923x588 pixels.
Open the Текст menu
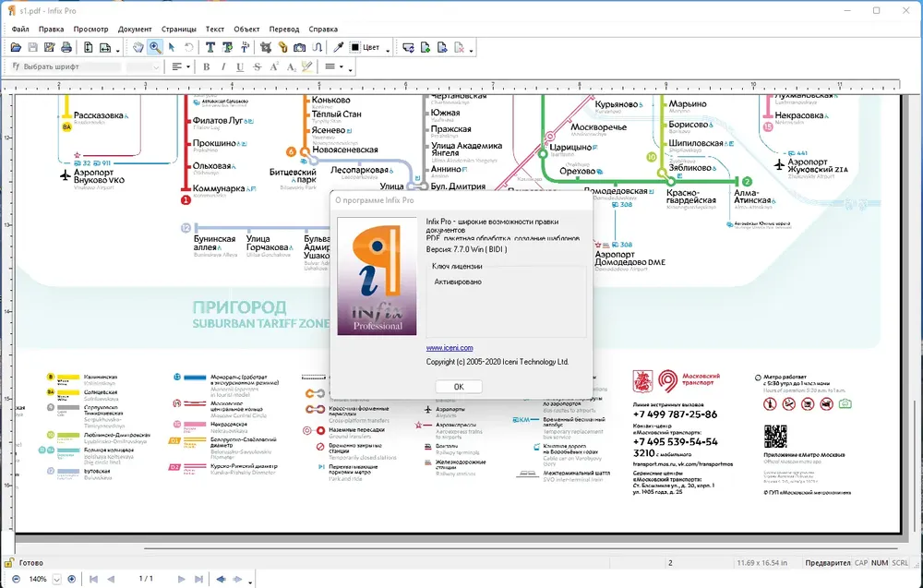(215, 29)
